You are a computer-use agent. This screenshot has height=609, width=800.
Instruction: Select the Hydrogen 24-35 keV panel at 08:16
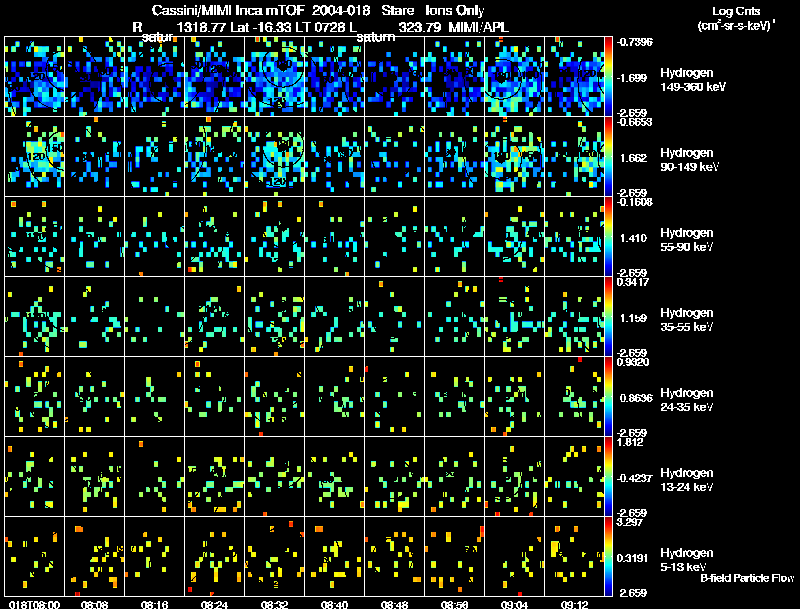tap(155, 396)
